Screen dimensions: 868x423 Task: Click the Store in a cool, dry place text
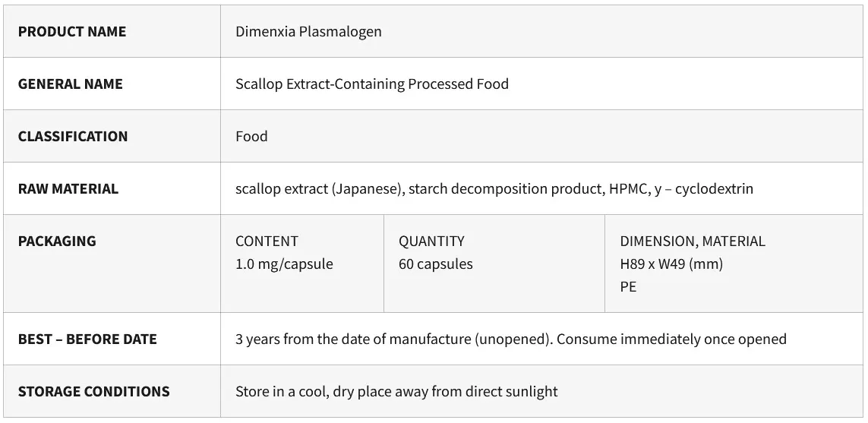396,391
